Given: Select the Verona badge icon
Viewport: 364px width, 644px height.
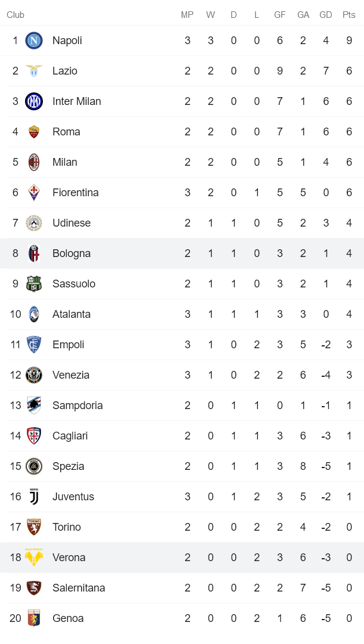Looking at the screenshot, I should pos(34,558).
